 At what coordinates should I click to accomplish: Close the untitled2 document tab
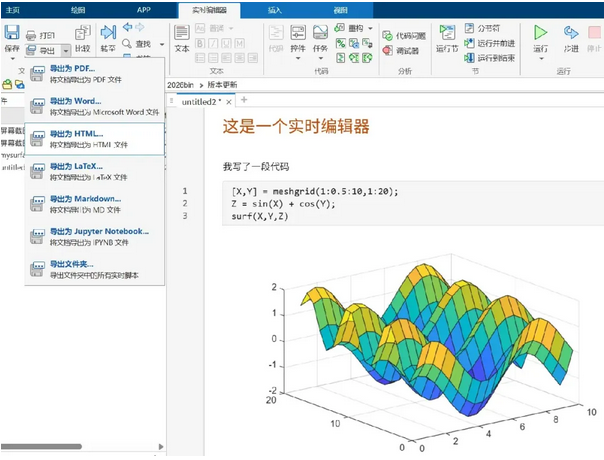(x=230, y=101)
